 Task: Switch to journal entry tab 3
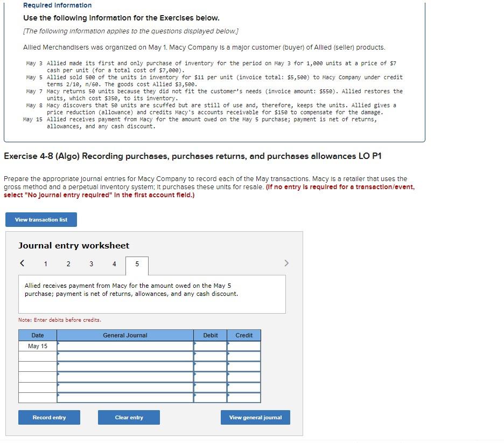(92, 264)
